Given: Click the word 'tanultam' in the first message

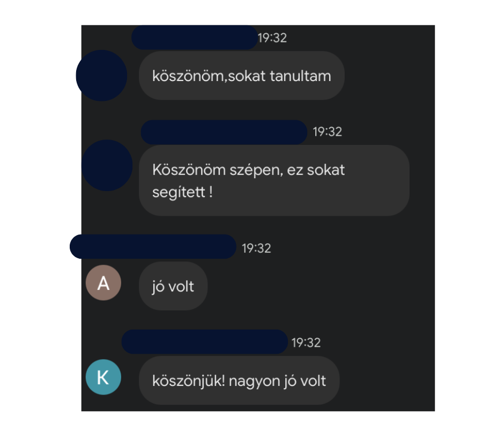Looking at the screenshot, I should [x=300, y=76].
